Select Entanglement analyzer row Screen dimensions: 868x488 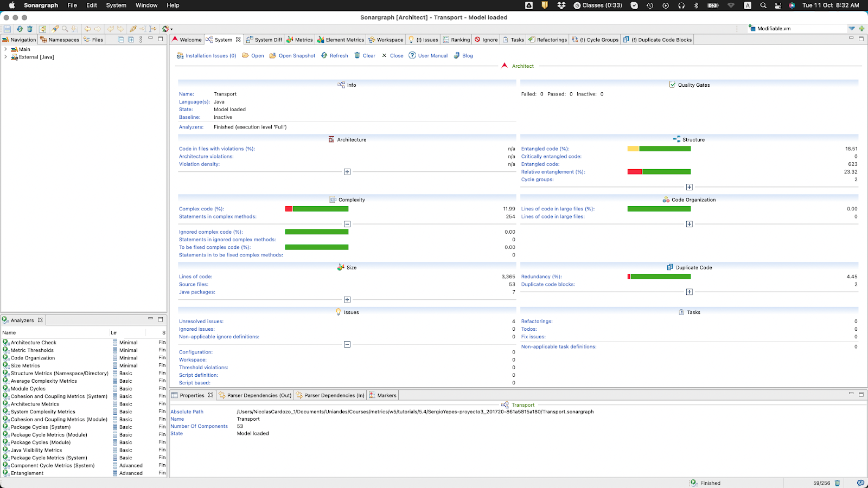84,473
